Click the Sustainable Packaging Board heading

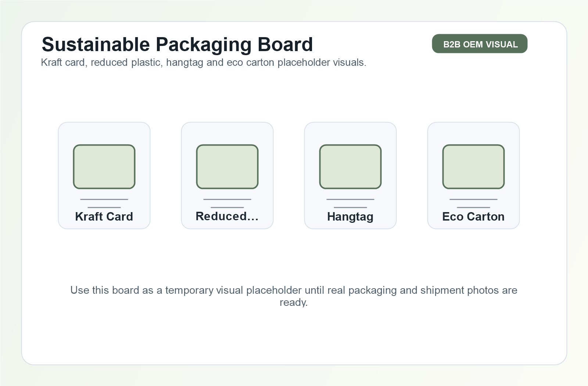177,44
